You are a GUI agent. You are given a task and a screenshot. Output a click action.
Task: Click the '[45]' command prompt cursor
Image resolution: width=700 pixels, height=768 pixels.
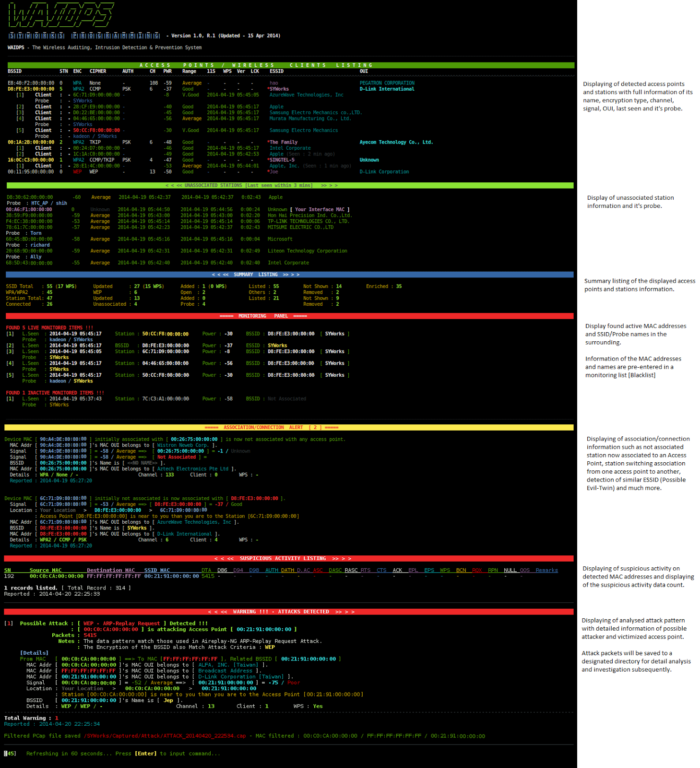click(x=10, y=754)
